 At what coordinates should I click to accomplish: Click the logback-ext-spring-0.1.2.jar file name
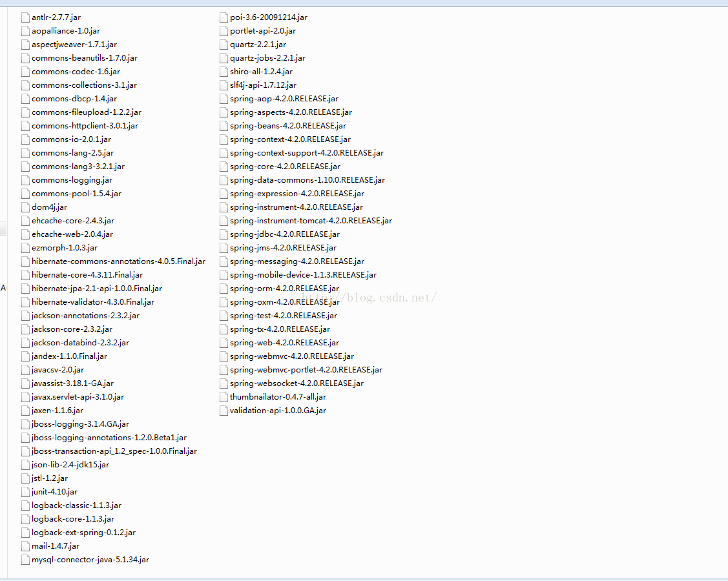pyautogui.click(x=83, y=533)
